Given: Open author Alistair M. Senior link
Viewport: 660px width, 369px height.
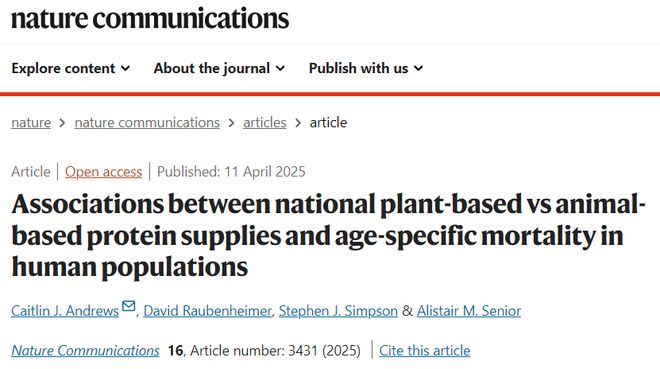Looking at the screenshot, I should coord(469,311).
